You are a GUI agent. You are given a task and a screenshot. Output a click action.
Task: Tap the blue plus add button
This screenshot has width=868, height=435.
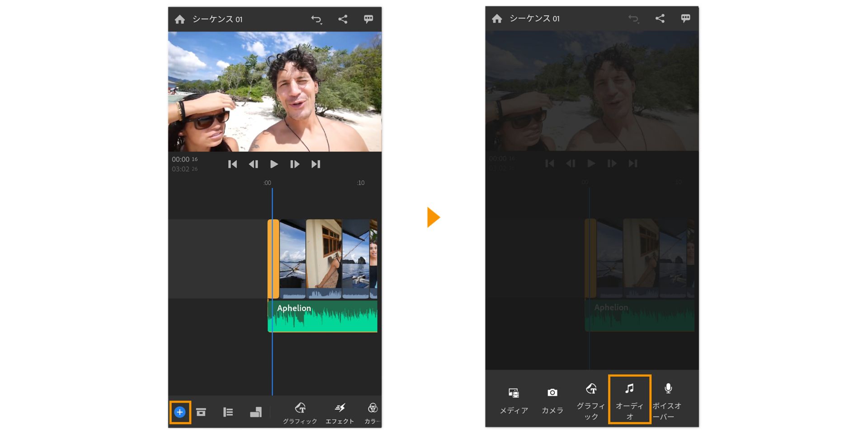point(180,412)
